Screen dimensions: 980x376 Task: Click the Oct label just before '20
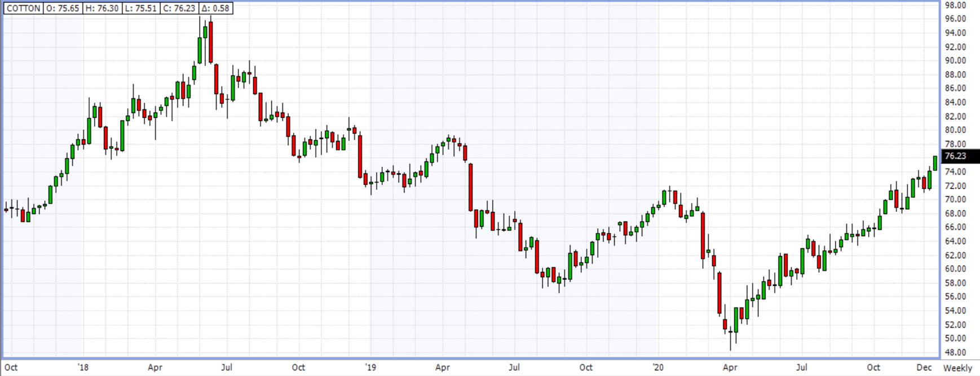[586, 368]
